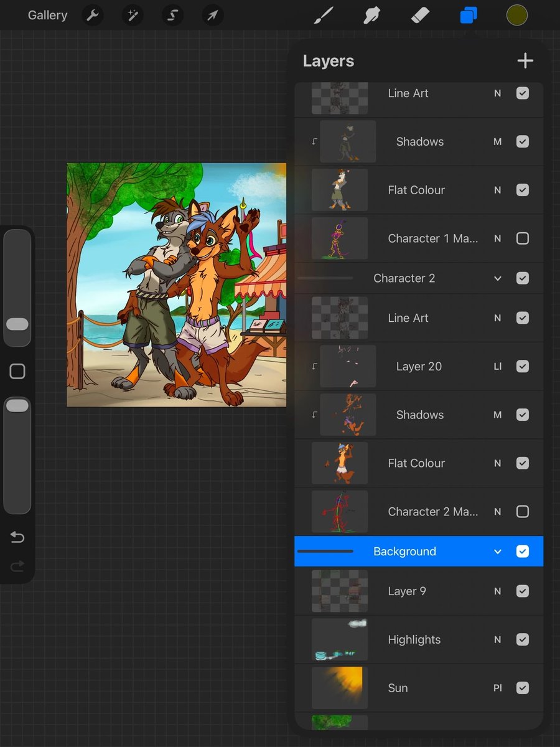560x747 pixels.
Task: Hide the Highlights layer
Action: pos(523,639)
